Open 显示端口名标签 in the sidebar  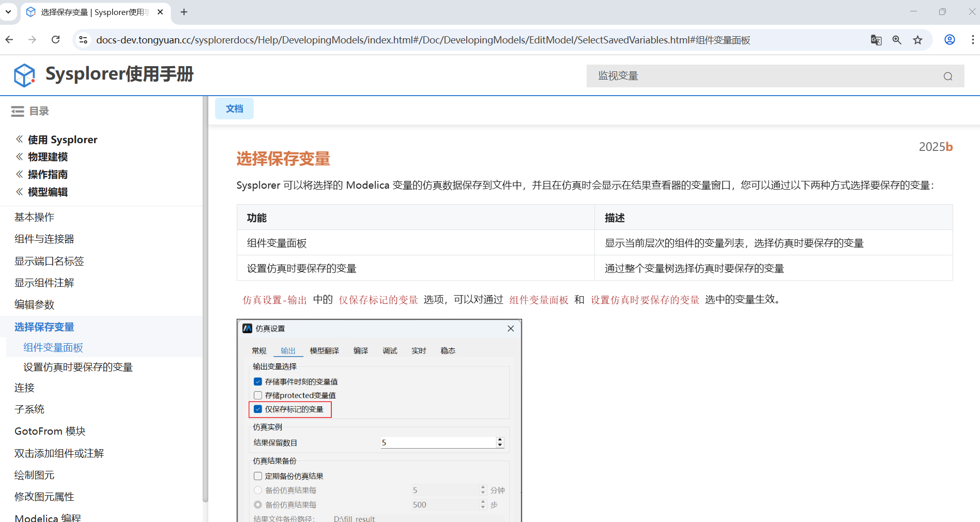click(49, 261)
